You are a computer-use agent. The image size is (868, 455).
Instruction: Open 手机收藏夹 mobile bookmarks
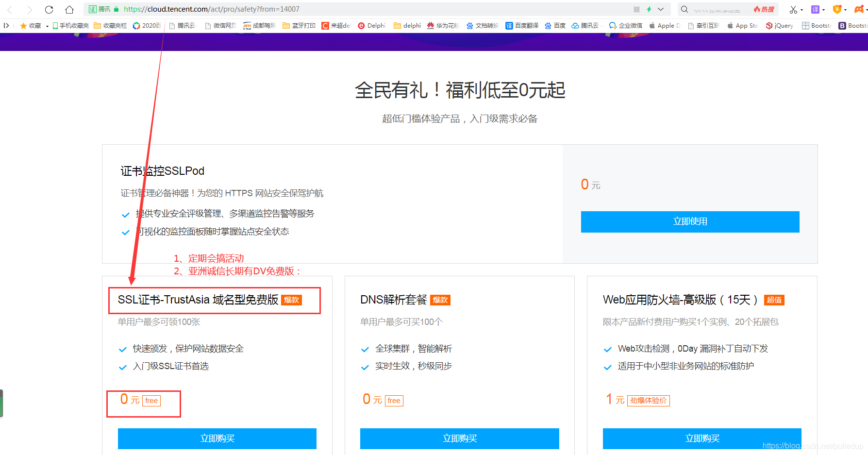71,26
